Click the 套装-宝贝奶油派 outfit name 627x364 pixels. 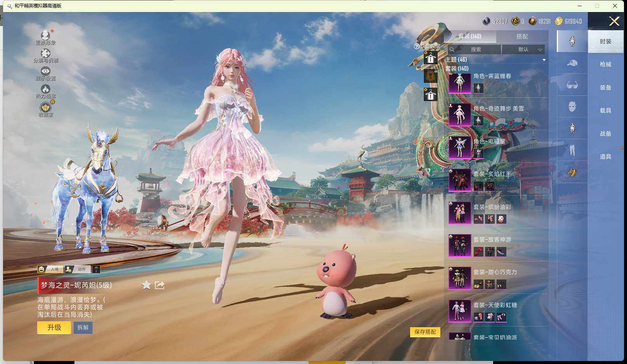pos(495,337)
